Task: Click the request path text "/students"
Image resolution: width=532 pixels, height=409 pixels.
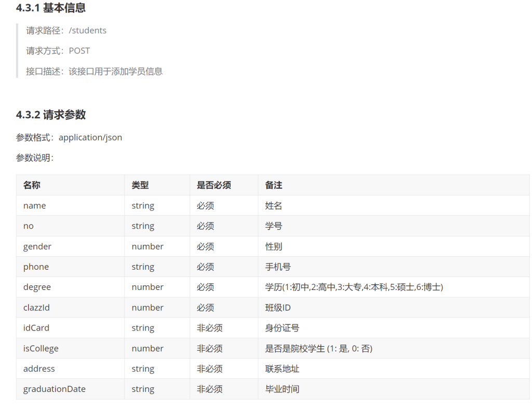Action: [x=87, y=31]
